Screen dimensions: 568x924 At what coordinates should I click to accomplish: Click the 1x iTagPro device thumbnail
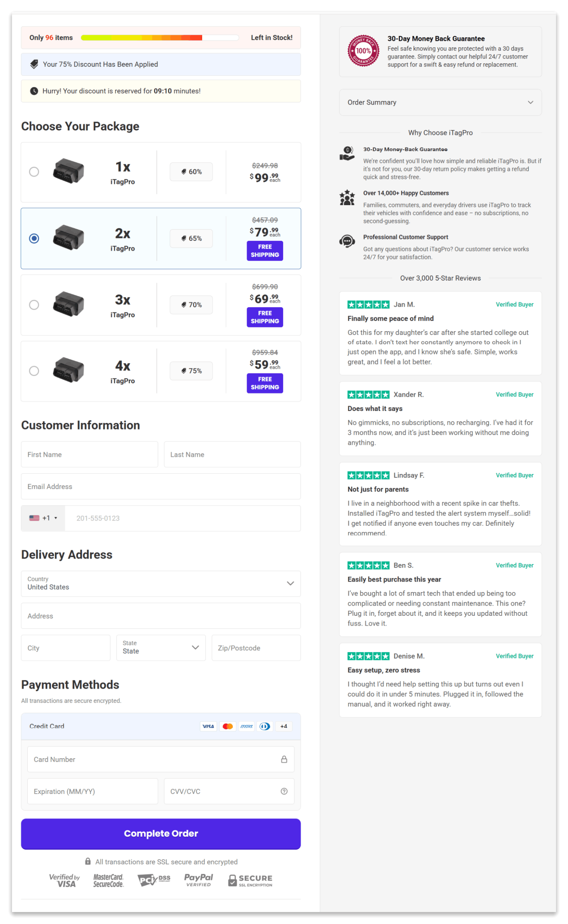pyautogui.click(x=68, y=171)
